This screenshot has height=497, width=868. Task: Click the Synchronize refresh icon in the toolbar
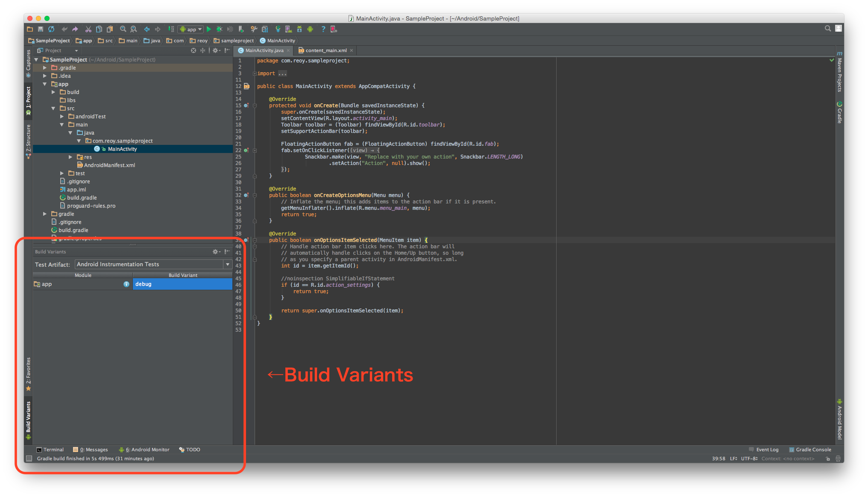51,29
